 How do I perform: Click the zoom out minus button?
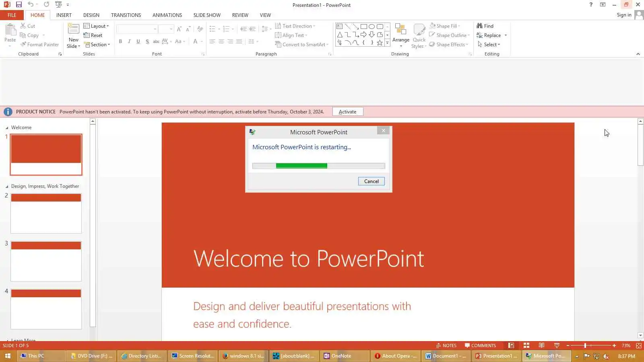coord(568,346)
